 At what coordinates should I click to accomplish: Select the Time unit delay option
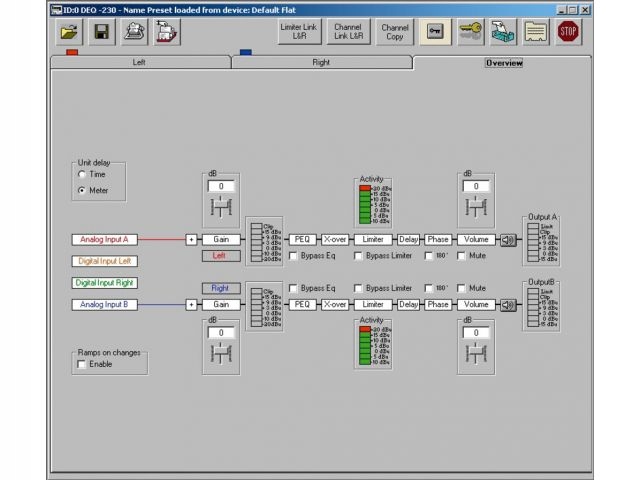click(82, 174)
